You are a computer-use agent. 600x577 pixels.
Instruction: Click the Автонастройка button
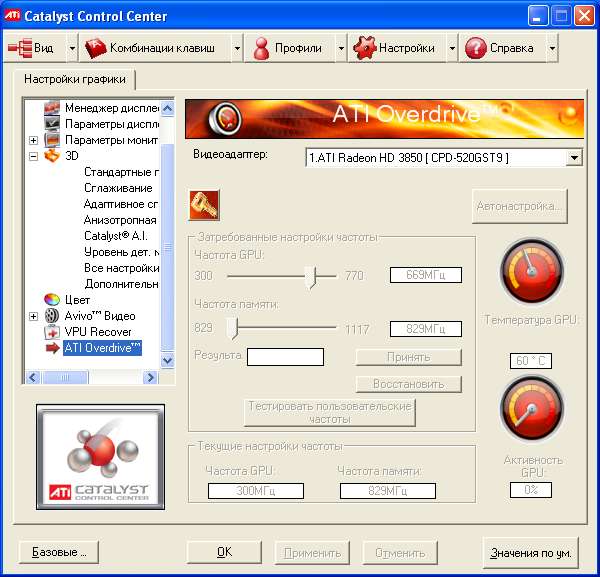click(519, 206)
